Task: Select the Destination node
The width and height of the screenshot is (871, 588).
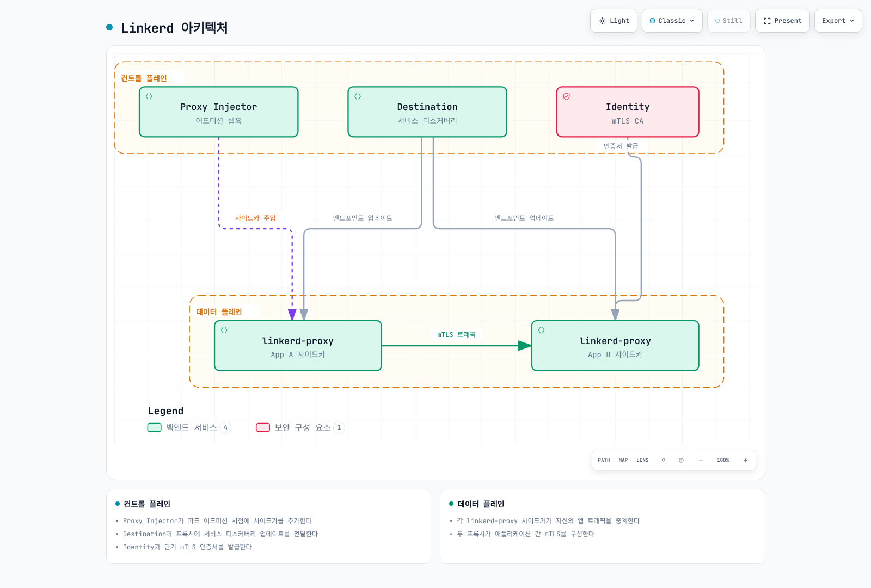Action: pyautogui.click(x=427, y=112)
